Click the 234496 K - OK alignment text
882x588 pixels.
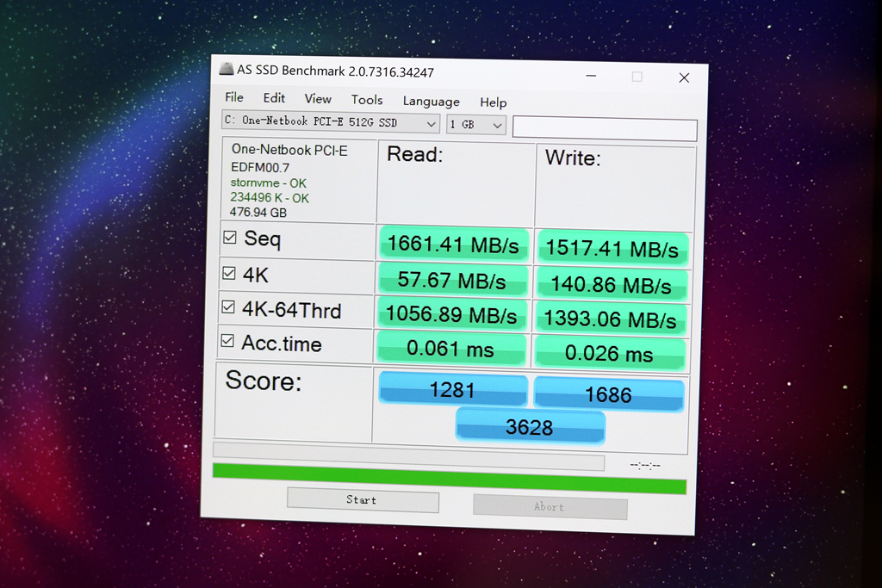pyautogui.click(x=270, y=197)
